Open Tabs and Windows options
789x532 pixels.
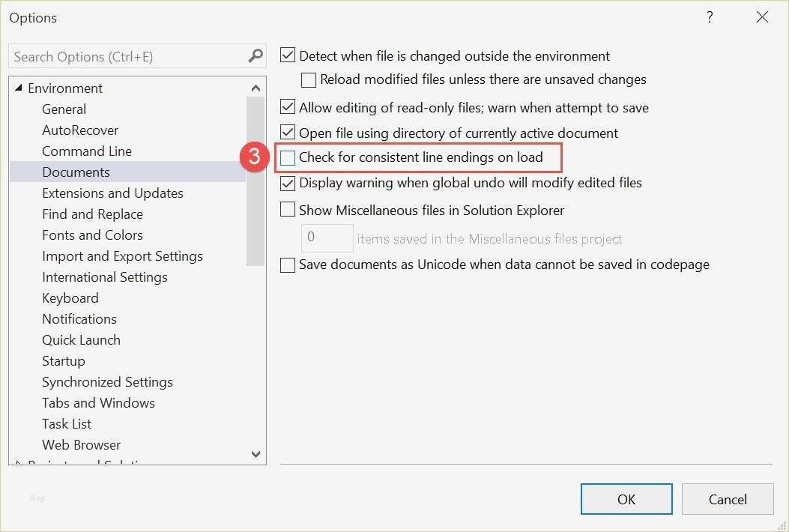(x=98, y=403)
